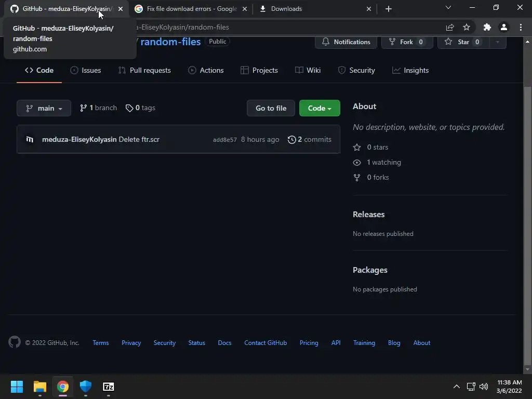The image size is (532, 399).
Task: Open the Docs footer link
Action: [224, 343]
